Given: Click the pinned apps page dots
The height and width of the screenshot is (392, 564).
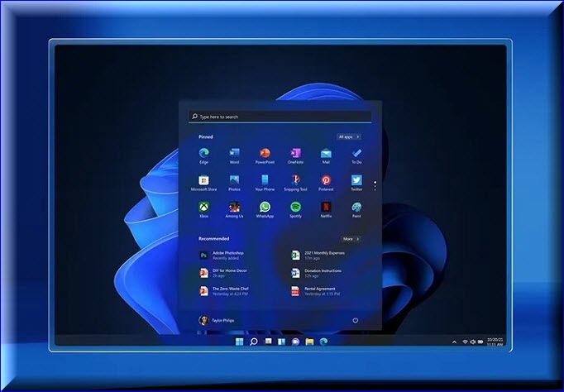Looking at the screenshot, I should 375,185.
